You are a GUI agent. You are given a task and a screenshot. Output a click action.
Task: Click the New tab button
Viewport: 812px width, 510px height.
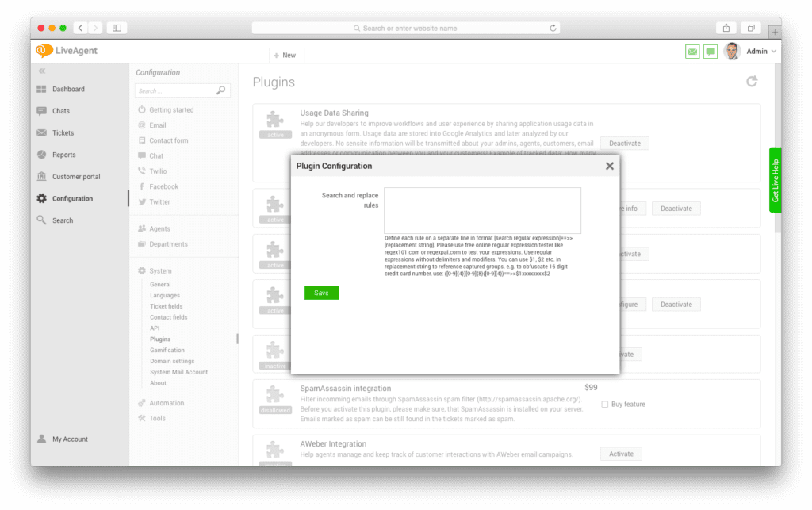tap(285, 55)
